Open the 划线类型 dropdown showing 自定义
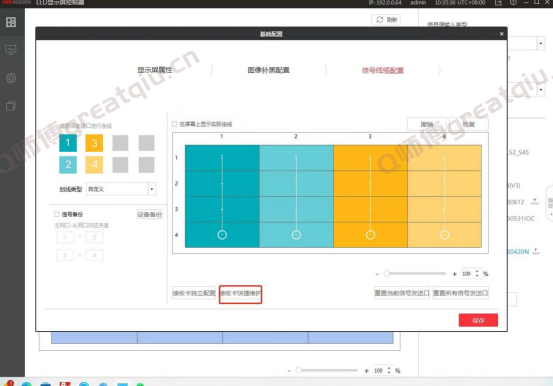 click(121, 189)
